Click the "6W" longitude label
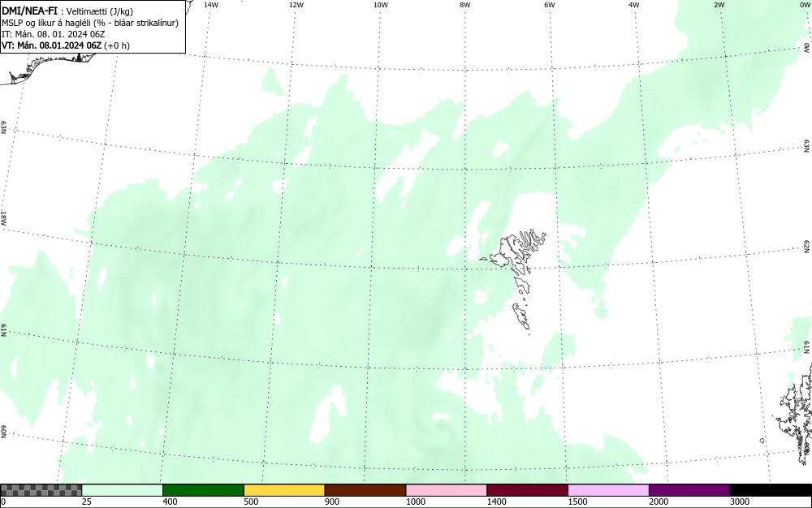This screenshot has width=812, height=508. click(x=550, y=5)
